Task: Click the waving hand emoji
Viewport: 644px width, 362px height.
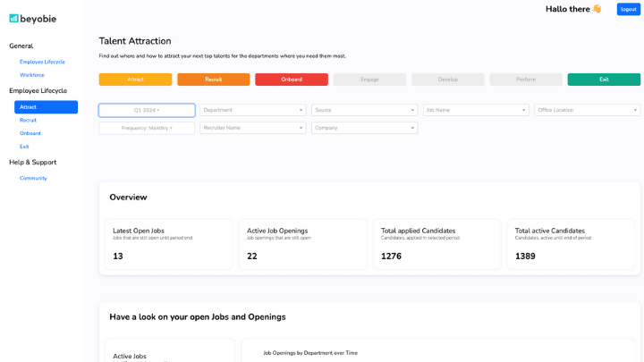Action: coord(597,9)
